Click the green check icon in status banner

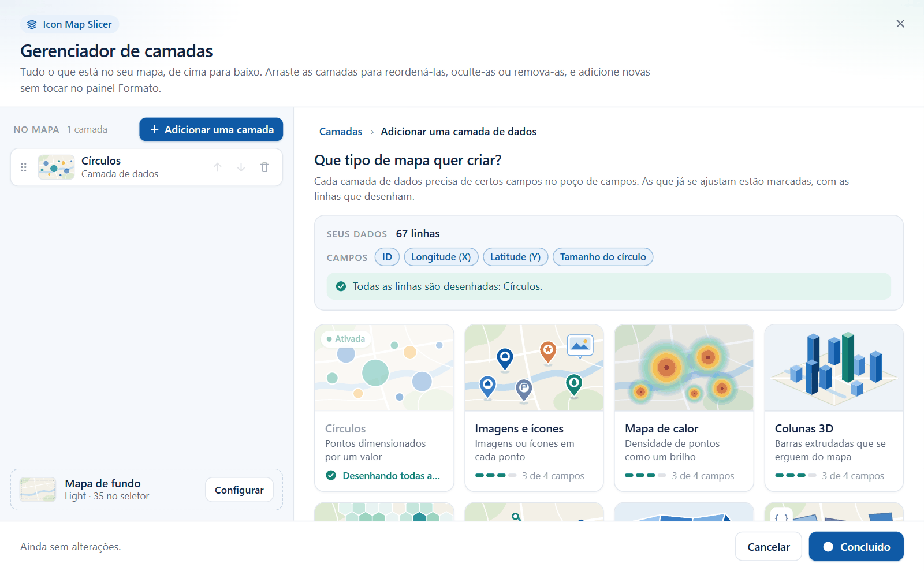point(341,286)
